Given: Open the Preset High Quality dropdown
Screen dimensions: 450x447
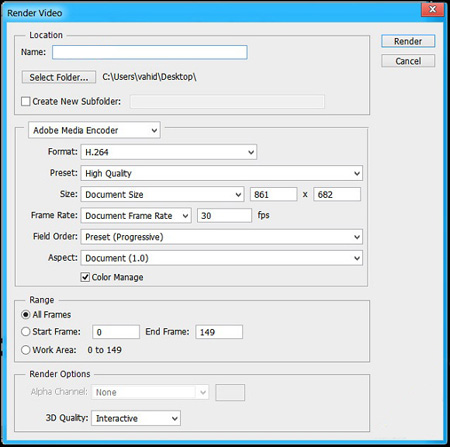Looking at the screenshot, I should click(222, 173).
